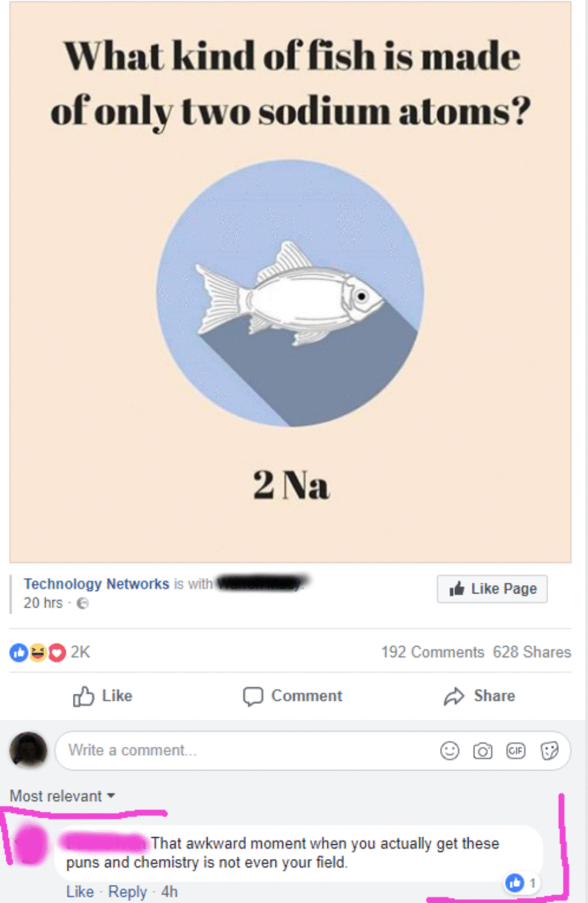
Task: Like the post with the Like button
Action: point(103,696)
